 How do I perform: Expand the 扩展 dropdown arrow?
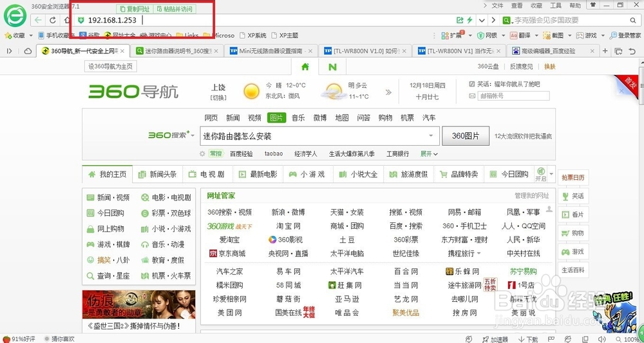tap(470, 35)
